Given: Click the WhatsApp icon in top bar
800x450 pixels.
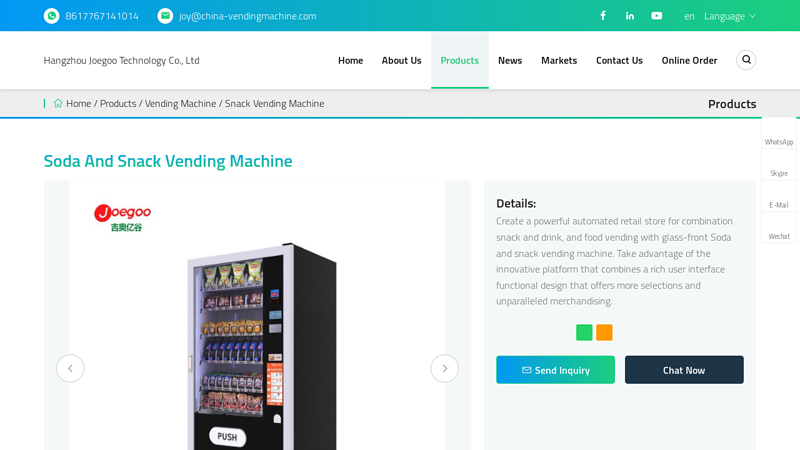Looking at the screenshot, I should (52, 16).
